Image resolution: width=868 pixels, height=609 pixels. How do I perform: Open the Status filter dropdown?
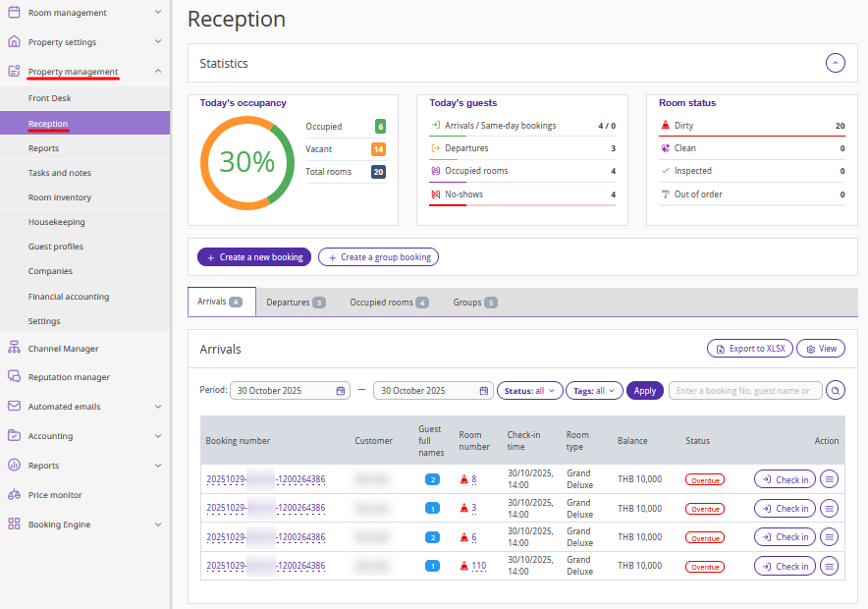click(530, 390)
